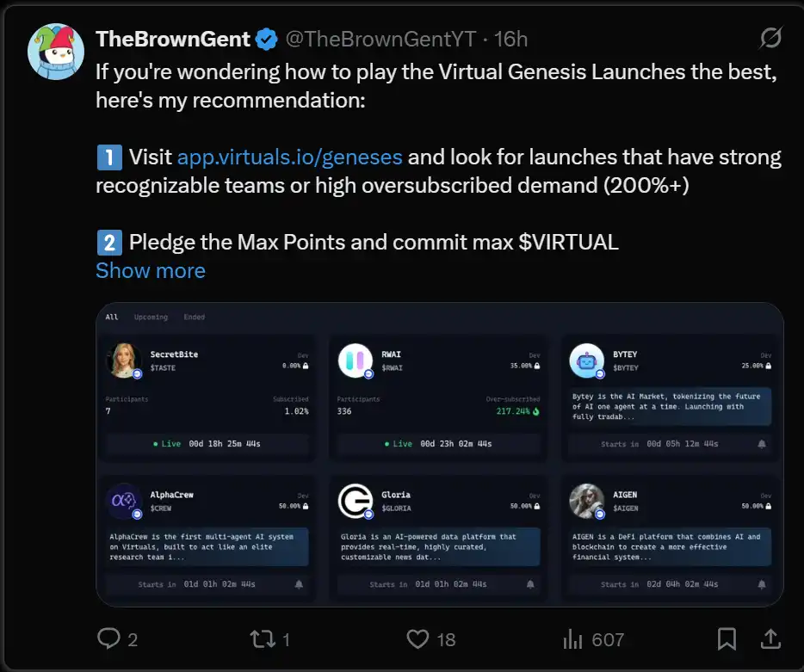Open tweet view analytics icon
804x672 pixels.
[x=572, y=638]
